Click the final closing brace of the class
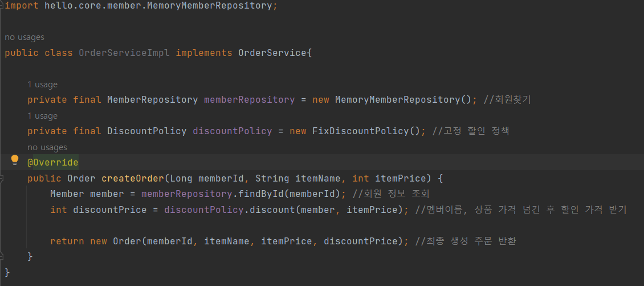The image size is (644, 286). [7, 272]
